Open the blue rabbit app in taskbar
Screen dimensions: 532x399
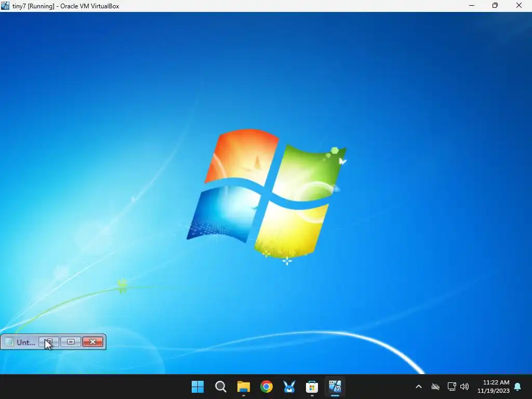[x=289, y=387]
